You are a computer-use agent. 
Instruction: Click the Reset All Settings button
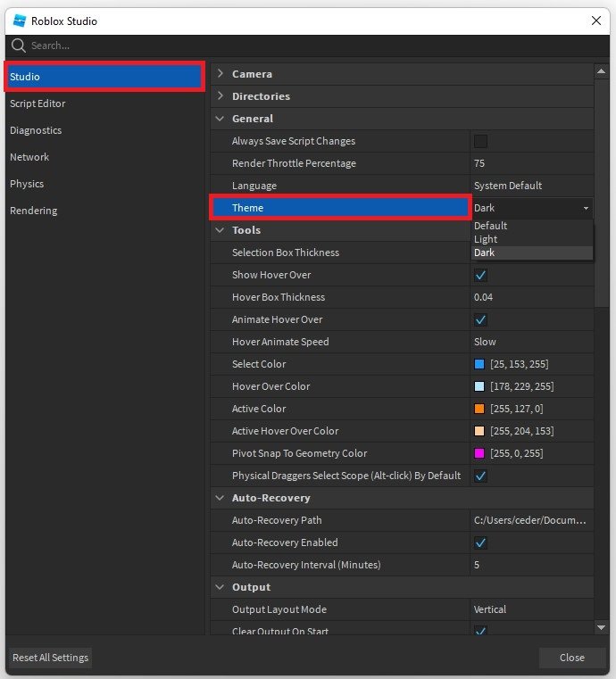coord(50,658)
